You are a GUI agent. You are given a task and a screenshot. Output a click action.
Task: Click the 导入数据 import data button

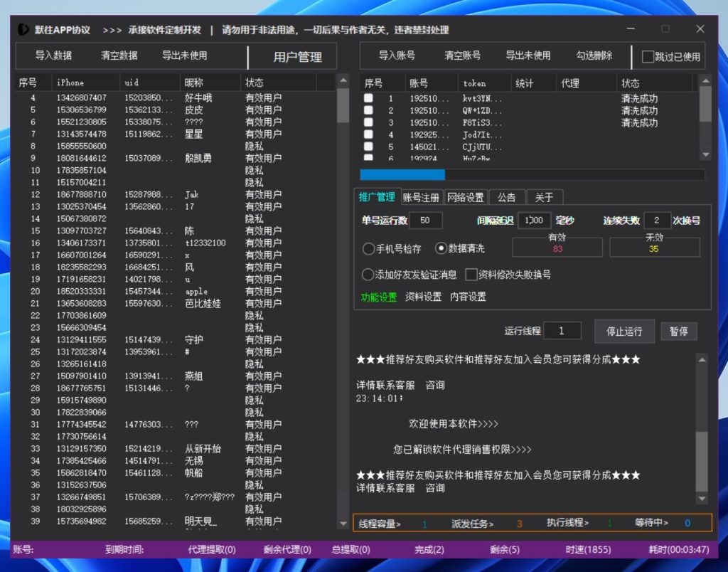click(x=53, y=55)
